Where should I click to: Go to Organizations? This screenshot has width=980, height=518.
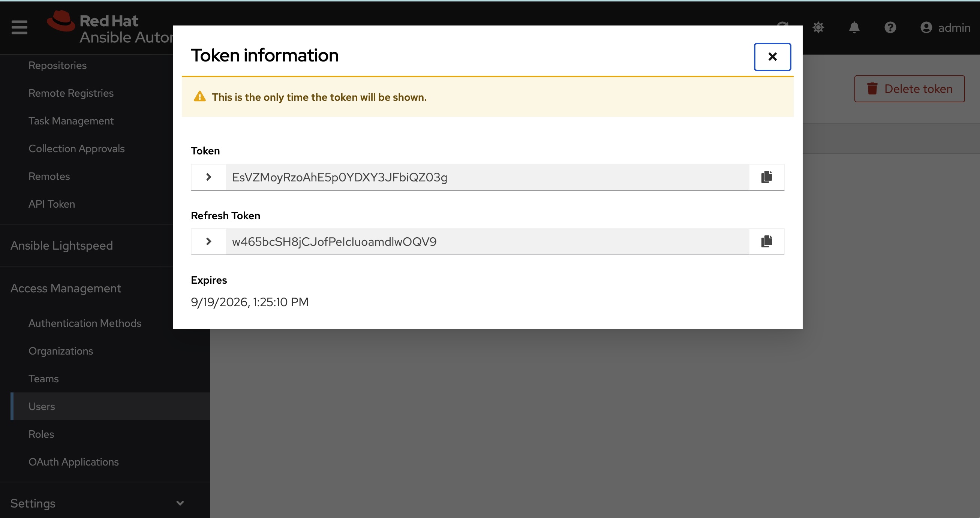pyautogui.click(x=61, y=351)
